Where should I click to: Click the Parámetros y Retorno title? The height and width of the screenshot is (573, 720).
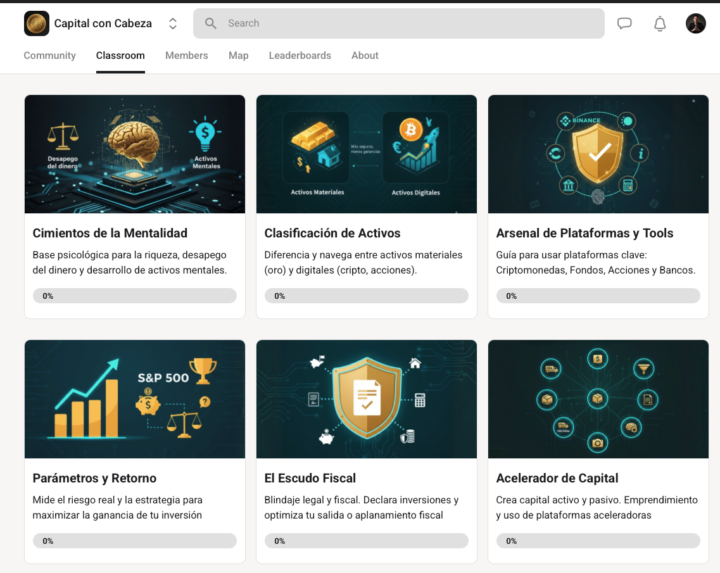94,478
